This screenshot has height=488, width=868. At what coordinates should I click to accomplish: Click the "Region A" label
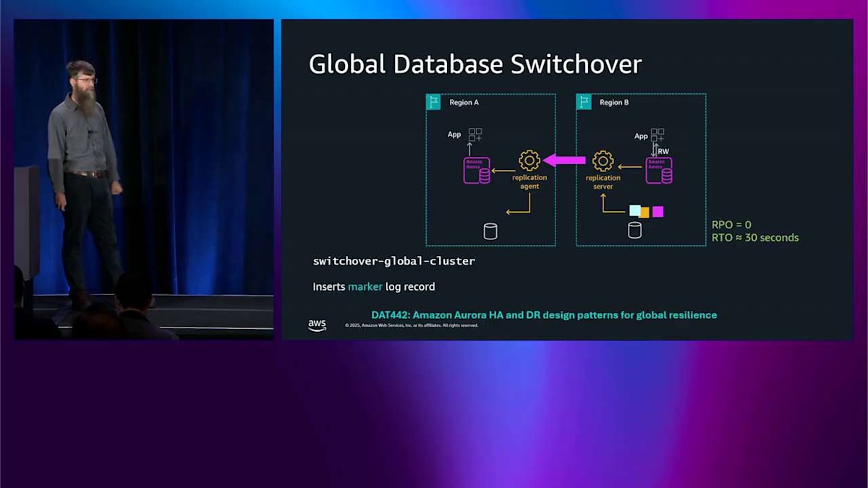click(x=464, y=103)
